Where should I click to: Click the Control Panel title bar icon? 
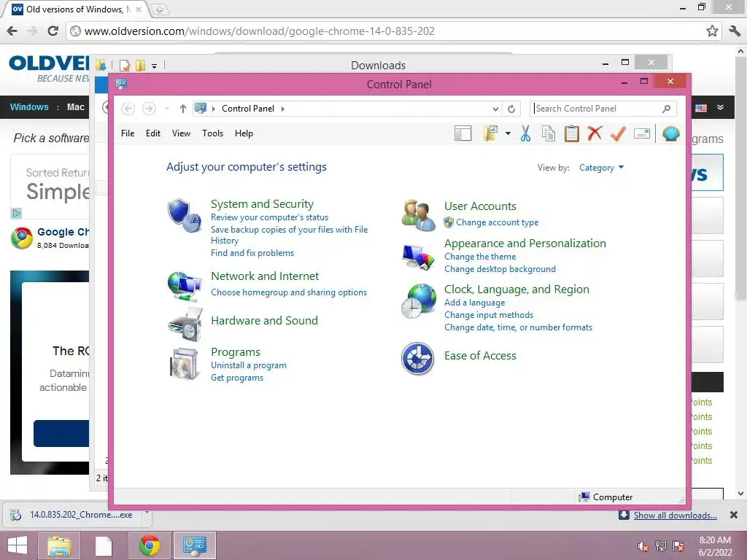(x=121, y=85)
